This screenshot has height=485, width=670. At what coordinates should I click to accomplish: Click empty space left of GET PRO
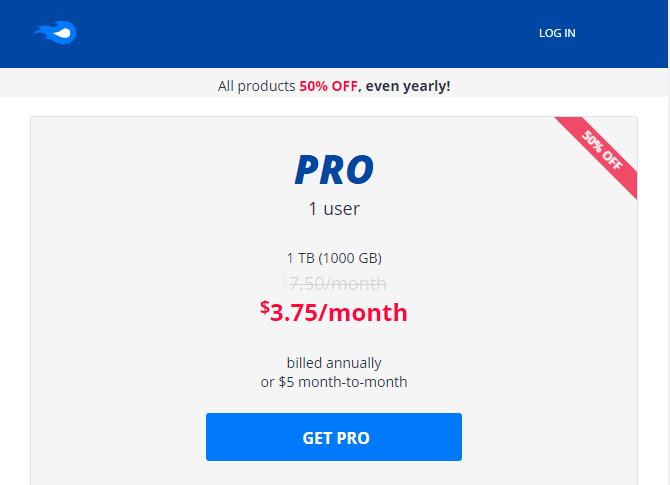click(120, 437)
